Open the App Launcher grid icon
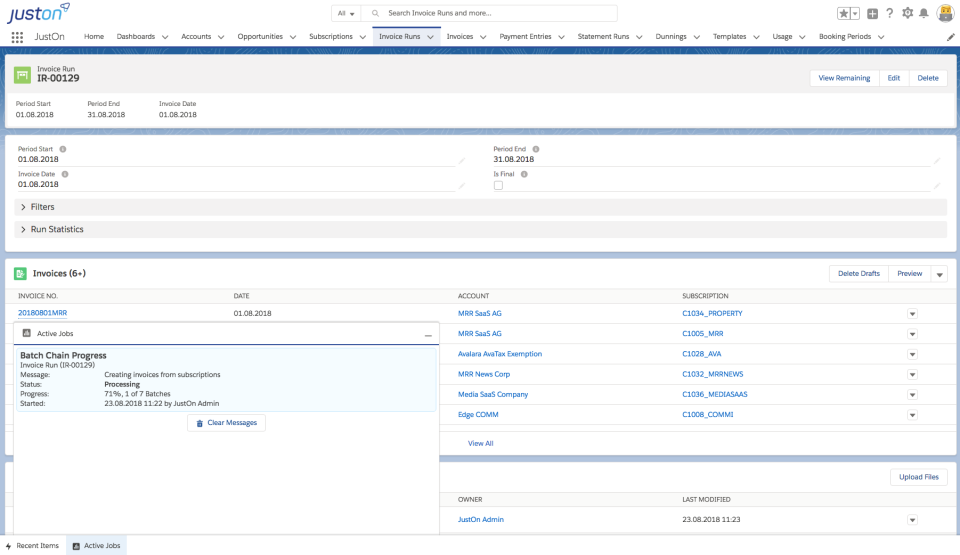 point(17,37)
